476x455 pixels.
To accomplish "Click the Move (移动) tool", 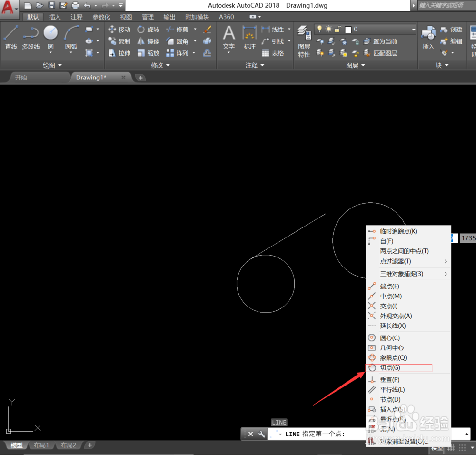I will click(x=119, y=29).
